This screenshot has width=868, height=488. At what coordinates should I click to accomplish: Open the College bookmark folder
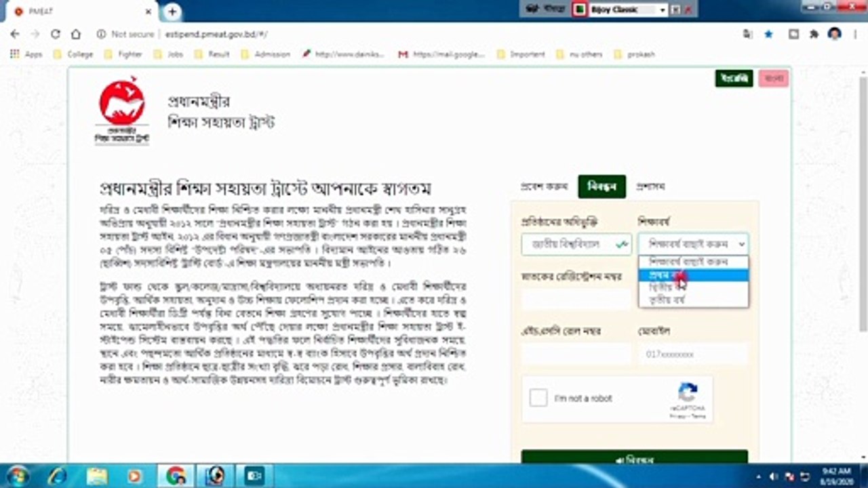[x=73, y=54]
